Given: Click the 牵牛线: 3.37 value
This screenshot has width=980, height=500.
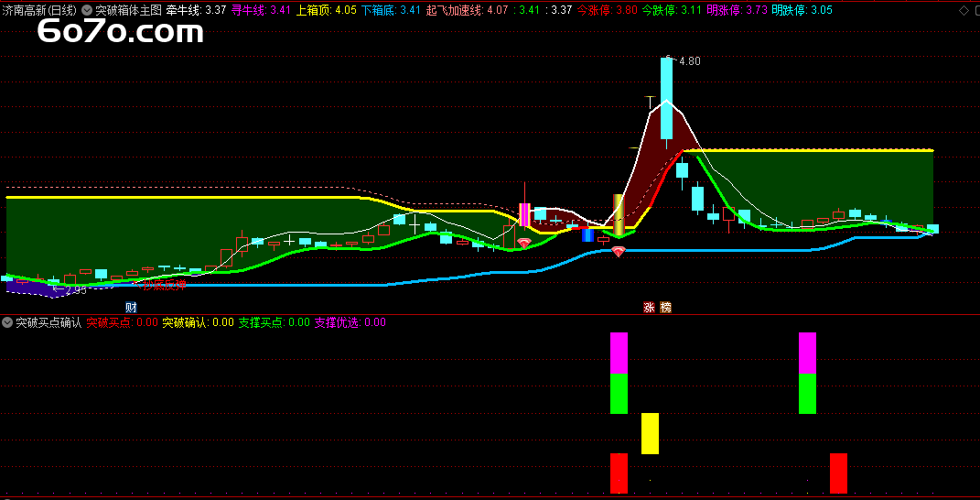Looking at the screenshot, I should [196, 10].
